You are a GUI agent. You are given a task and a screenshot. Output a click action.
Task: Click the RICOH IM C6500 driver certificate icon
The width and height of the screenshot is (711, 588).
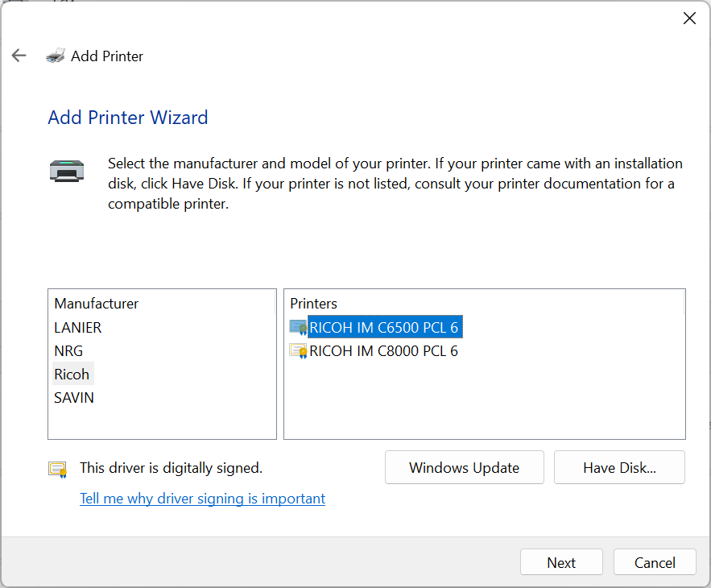(x=298, y=327)
